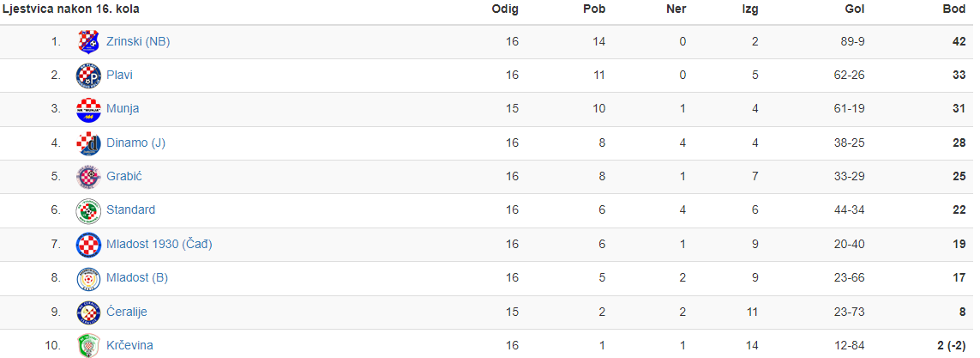Open the Krčevina team link
The height and width of the screenshot is (358, 980).
(129, 345)
